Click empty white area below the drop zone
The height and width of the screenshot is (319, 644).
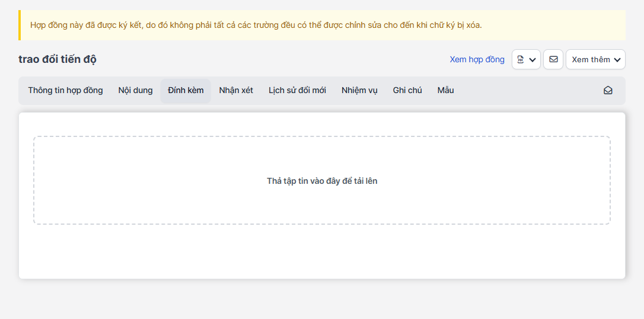[x=321, y=252]
